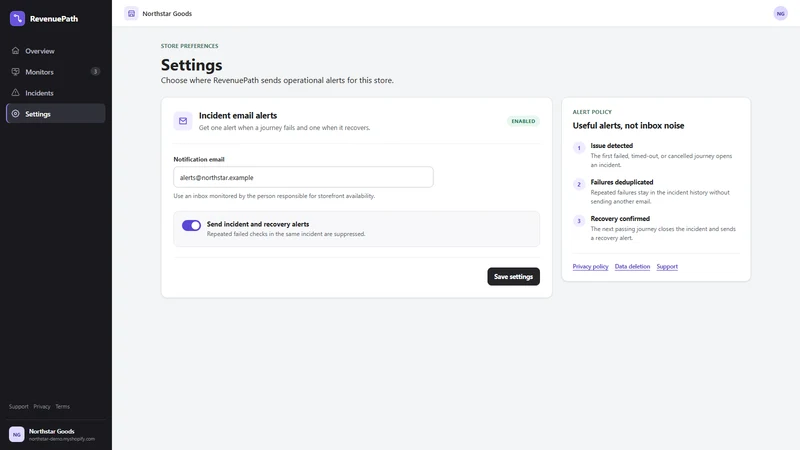Click Northstar Goods store name in header
The height and width of the screenshot is (450, 800).
[167, 13]
